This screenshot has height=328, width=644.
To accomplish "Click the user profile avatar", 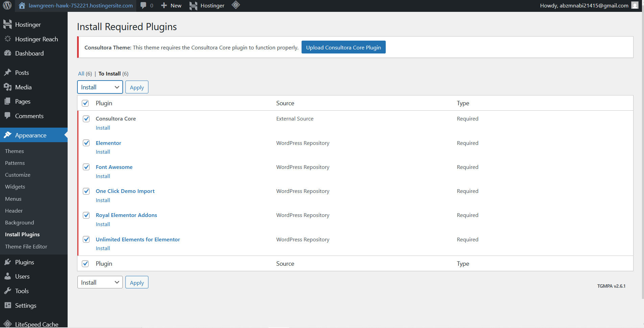I will [635, 5].
